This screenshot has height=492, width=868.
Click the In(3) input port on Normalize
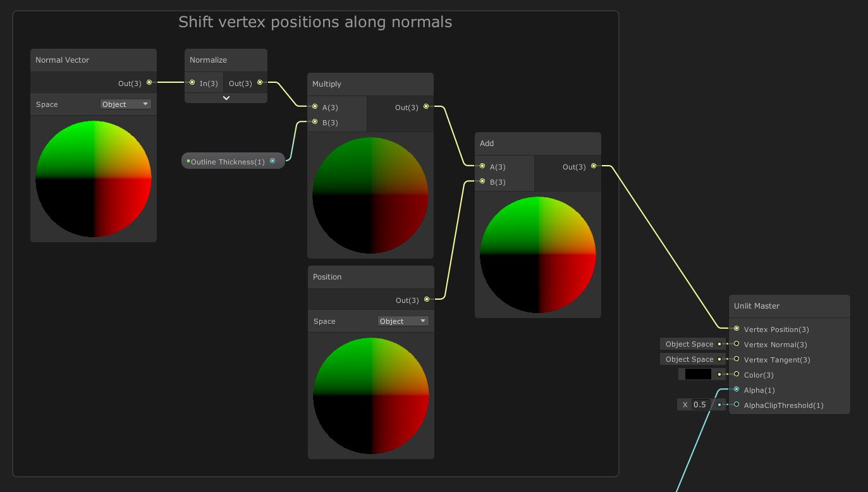point(192,83)
